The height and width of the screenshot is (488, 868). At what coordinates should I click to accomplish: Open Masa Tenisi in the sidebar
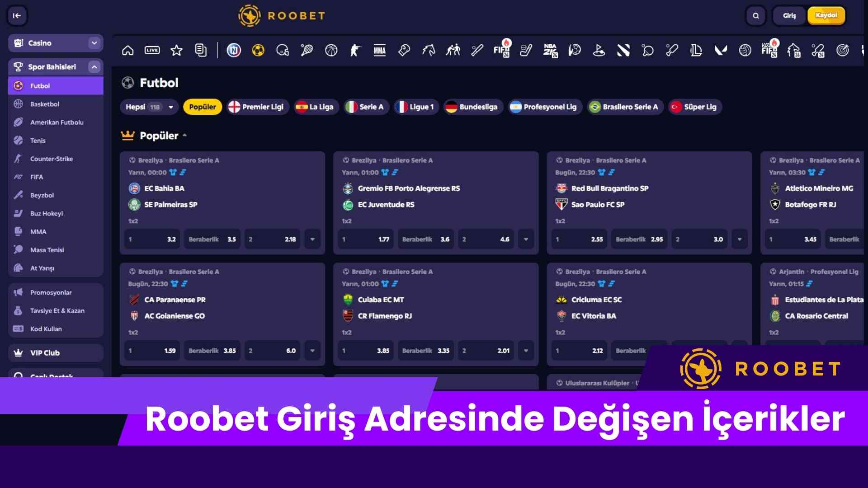pyautogui.click(x=56, y=250)
